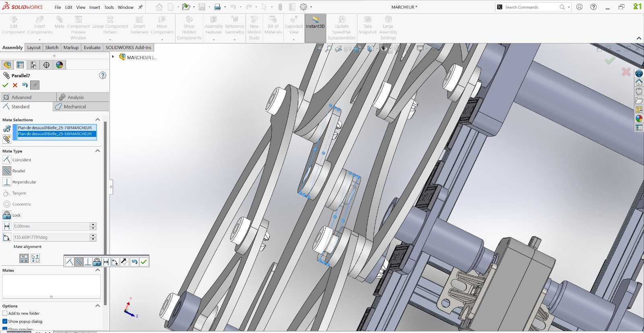Choose the Coincident mate type
644x333 pixels.
pos(7,160)
